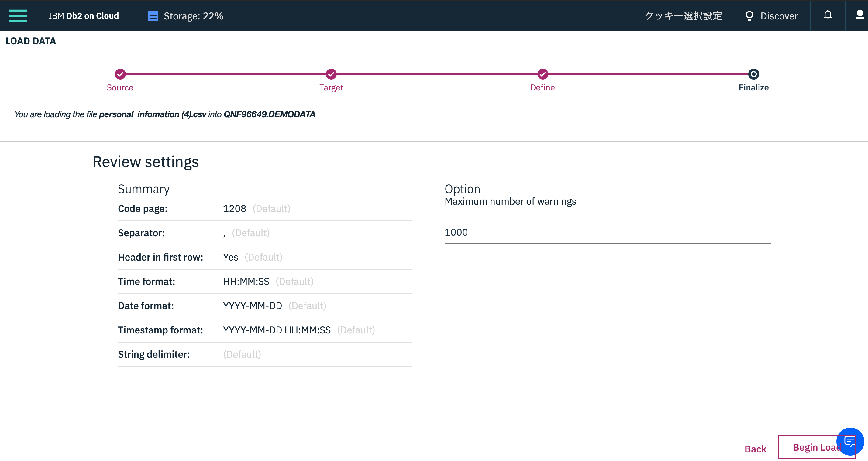Go to the Define step label
The image size is (868, 461).
542,87
